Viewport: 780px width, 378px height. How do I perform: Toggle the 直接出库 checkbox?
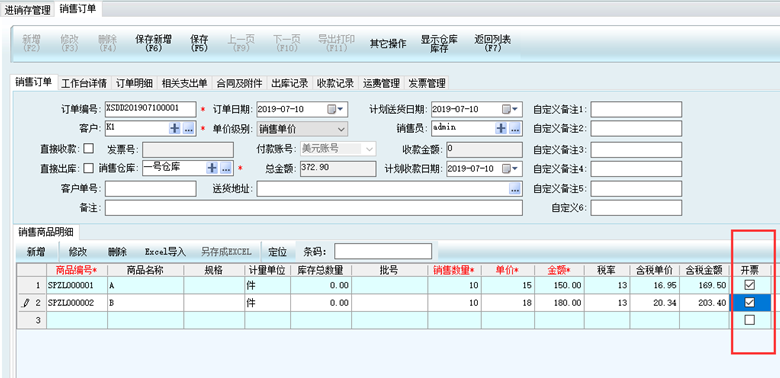89,168
